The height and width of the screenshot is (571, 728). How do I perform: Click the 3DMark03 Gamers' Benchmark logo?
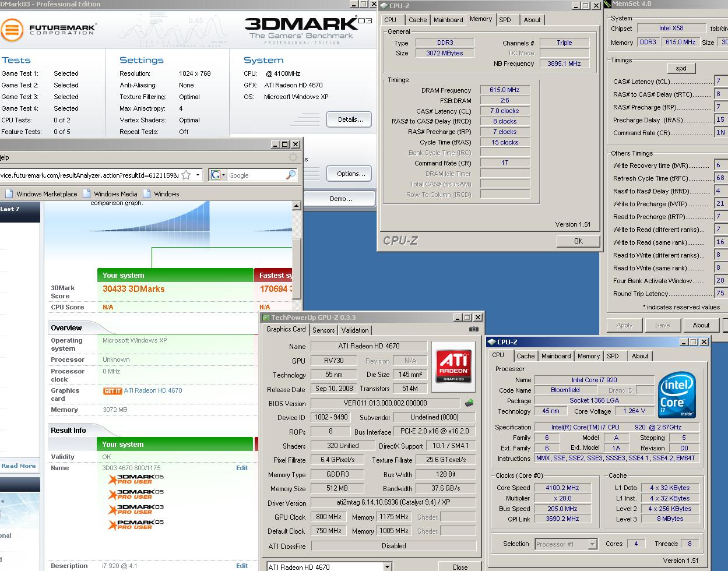[308, 30]
